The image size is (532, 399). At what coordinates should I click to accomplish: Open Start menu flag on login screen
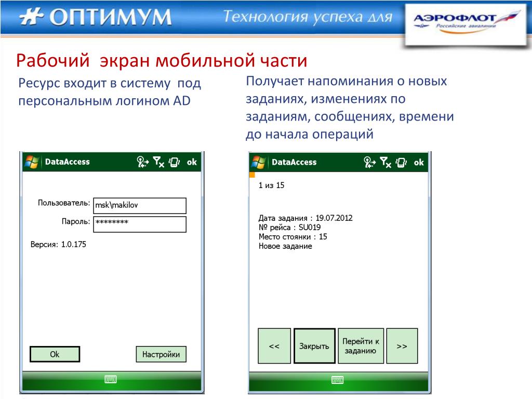tap(31, 162)
